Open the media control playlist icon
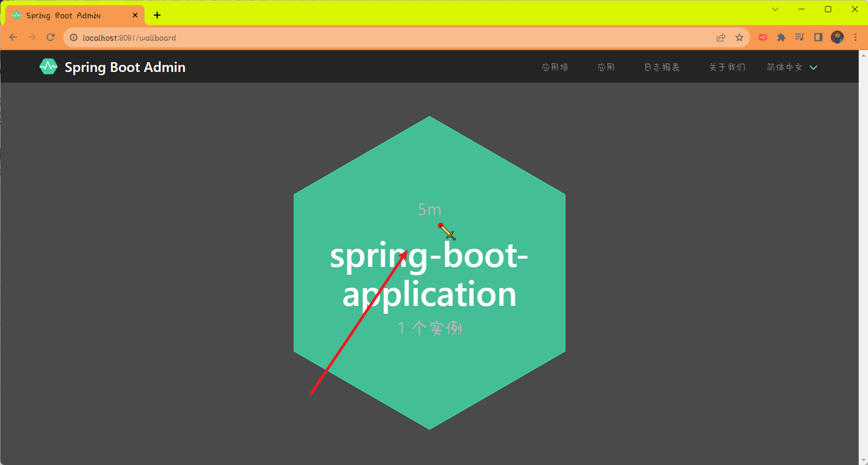 pos(800,37)
